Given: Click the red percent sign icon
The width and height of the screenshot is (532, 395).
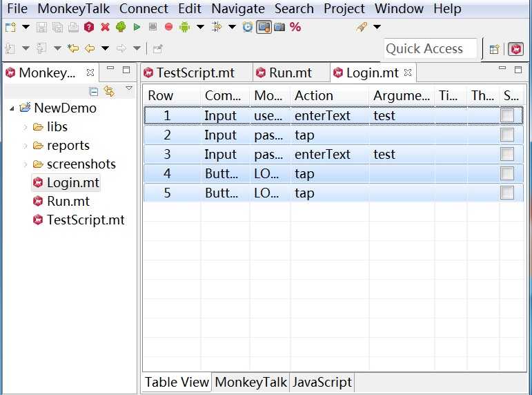Looking at the screenshot, I should tap(295, 27).
